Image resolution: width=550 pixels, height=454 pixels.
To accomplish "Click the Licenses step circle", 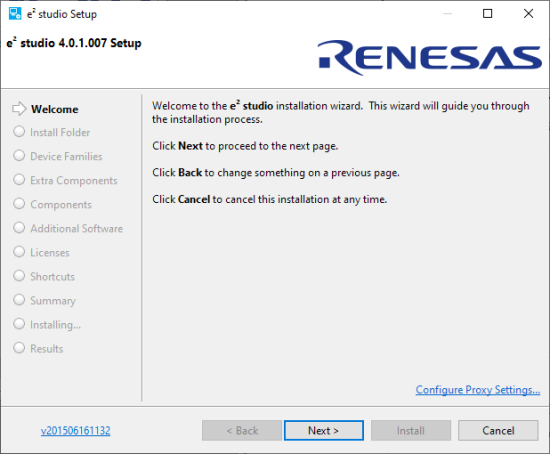I will [19, 252].
